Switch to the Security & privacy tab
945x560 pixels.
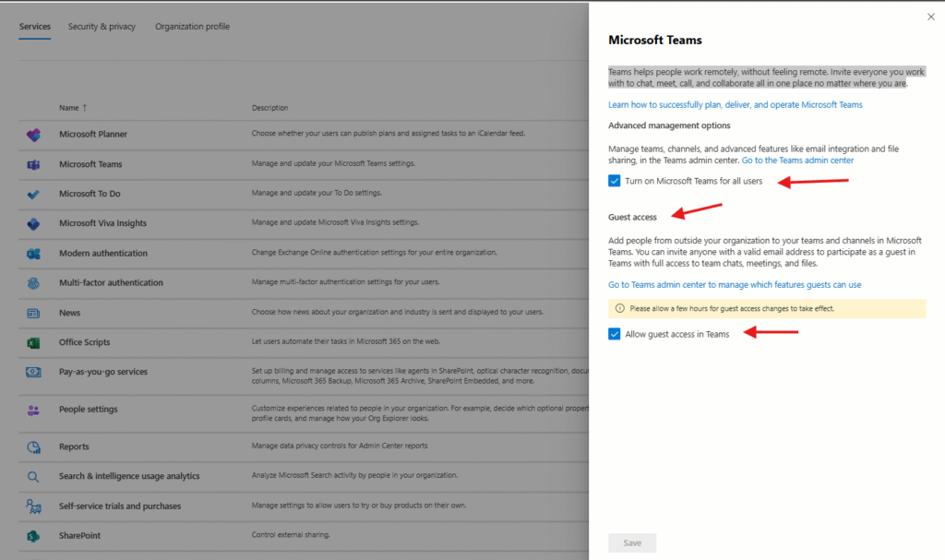pyautogui.click(x=102, y=27)
